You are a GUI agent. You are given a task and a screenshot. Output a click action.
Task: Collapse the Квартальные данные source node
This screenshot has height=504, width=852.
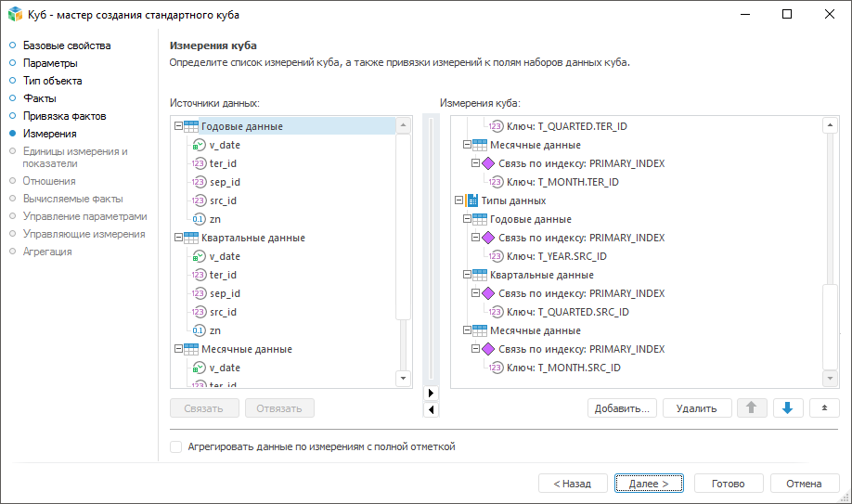(x=178, y=238)
